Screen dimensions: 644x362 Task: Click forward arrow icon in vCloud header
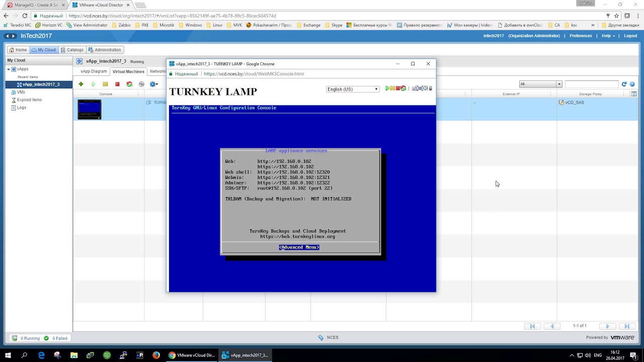click(x=14, y=36)
